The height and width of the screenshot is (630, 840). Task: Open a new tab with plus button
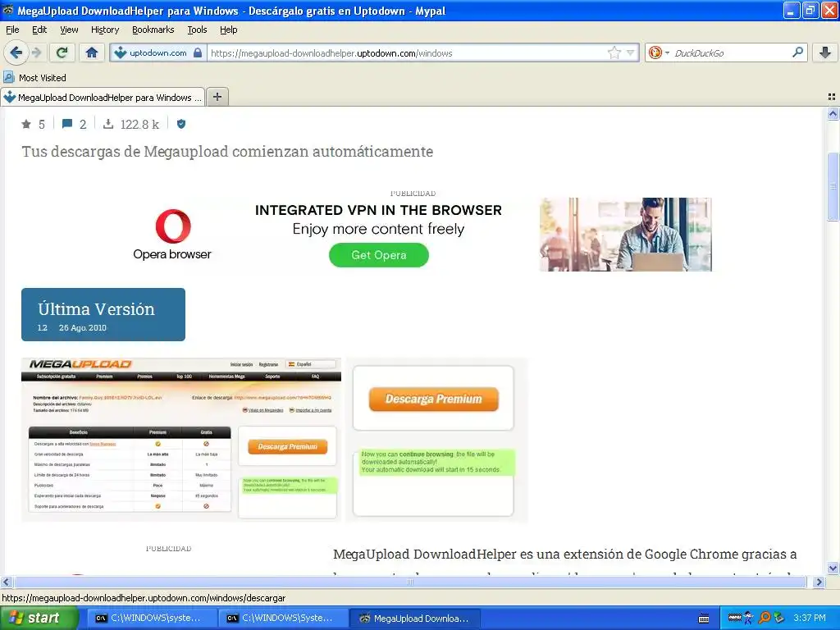pyautogui.click(x=217, y=97)
